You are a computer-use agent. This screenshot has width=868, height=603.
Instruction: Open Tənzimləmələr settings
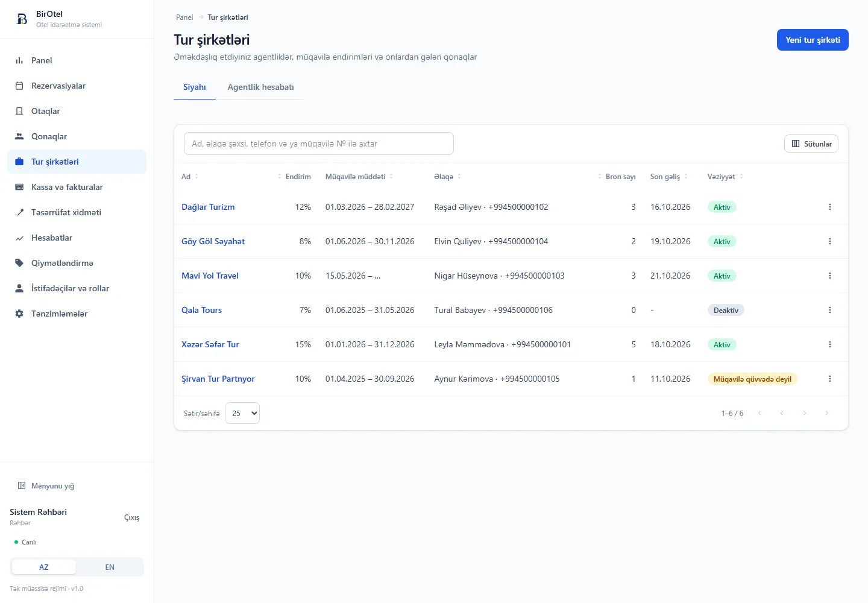(x=77, y=314)
